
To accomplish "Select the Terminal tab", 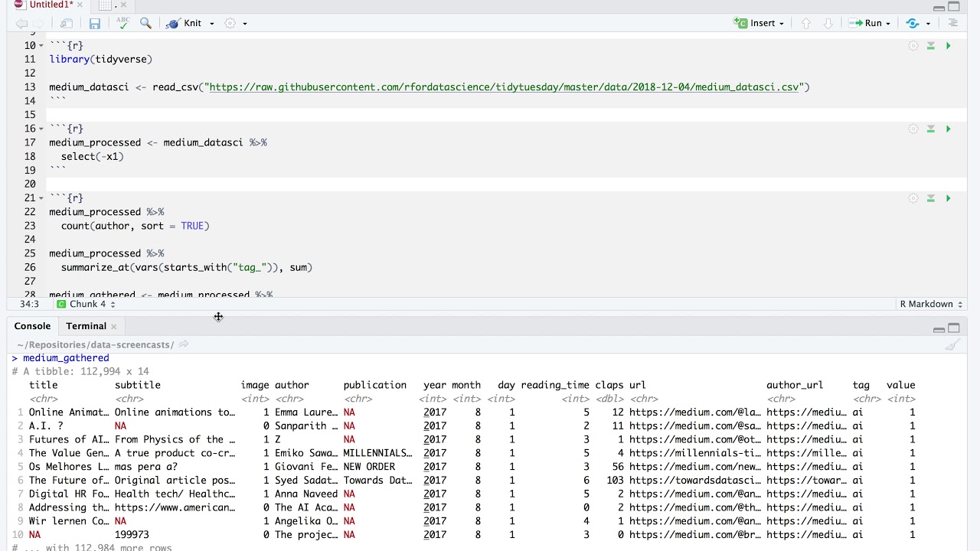I will point(86,326).
